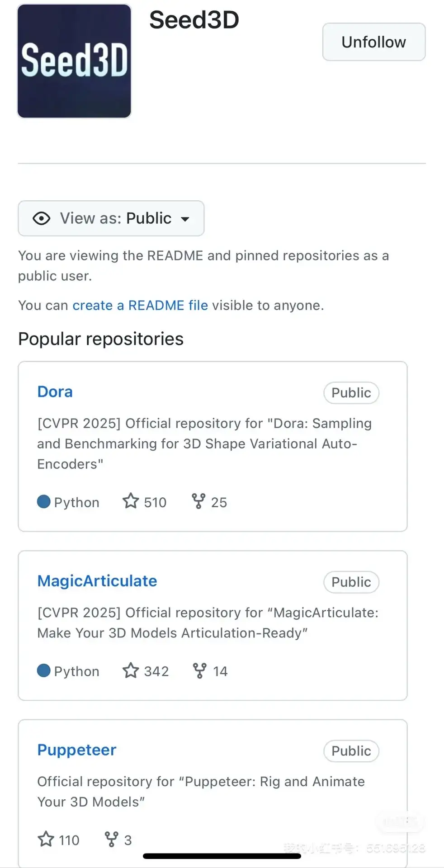Open the MagicArticulate repository link
The image size is (444, 868).
click(97, 581)
